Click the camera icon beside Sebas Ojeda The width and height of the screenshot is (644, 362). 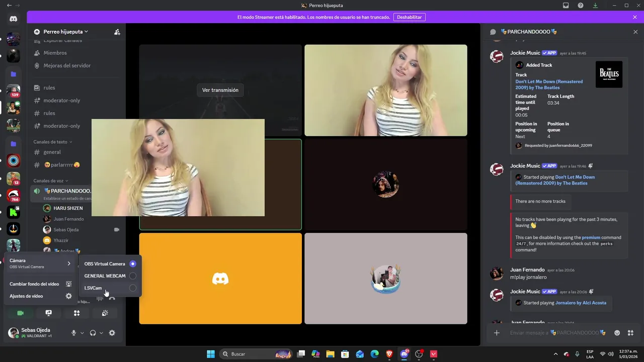click(117, 230)
